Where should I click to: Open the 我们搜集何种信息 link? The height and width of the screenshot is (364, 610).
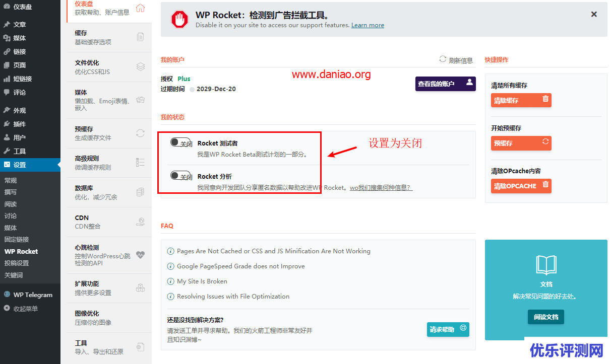point(381,188)
